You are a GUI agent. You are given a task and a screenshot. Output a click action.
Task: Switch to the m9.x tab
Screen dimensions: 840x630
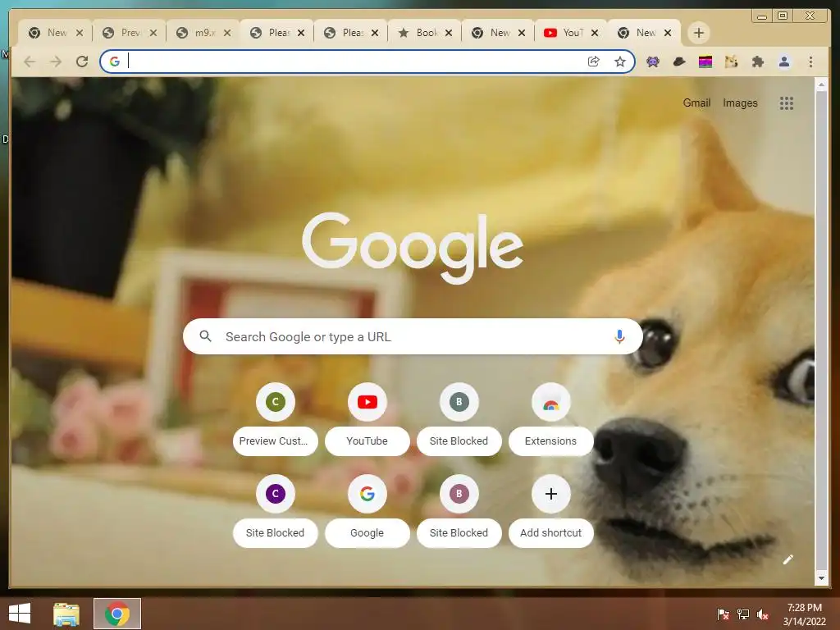[203, 33]
